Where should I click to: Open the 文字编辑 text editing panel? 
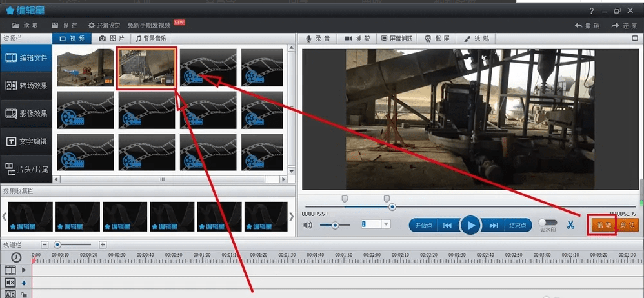tap(26, 141)
